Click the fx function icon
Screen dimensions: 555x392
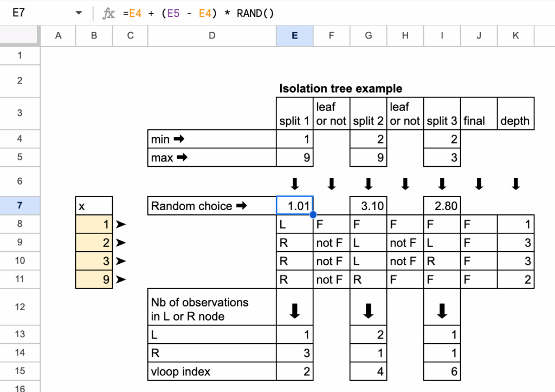point(109,13)
